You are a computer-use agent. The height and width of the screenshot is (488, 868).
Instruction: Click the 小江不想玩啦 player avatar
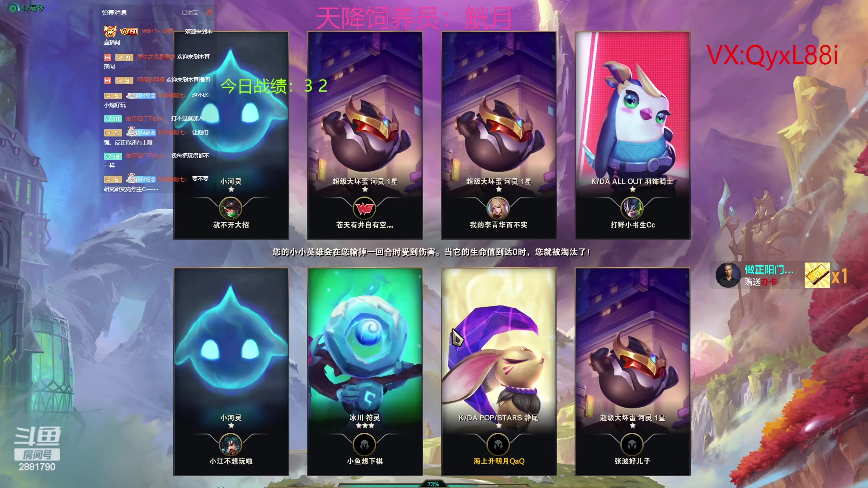(x=231, y=445)
